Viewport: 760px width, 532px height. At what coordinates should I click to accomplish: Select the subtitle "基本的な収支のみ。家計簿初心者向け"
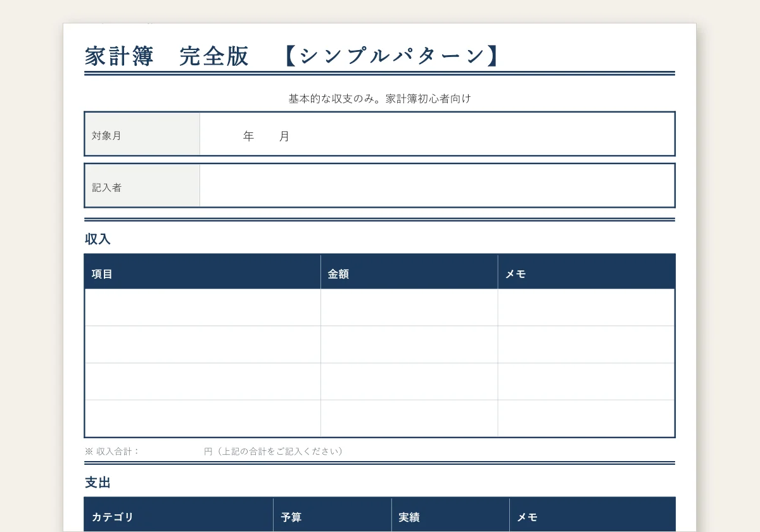point(380,99)
